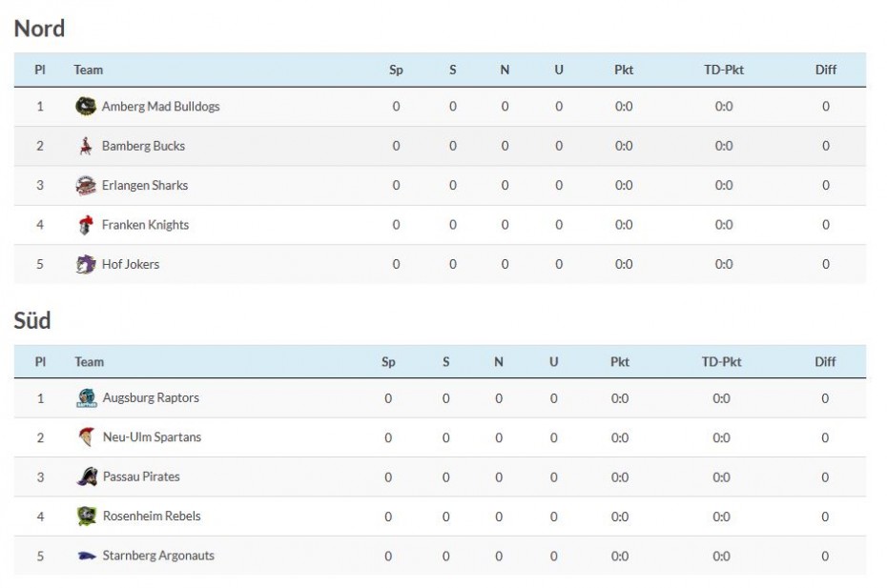Open the Starnberg Argonauts team link
The height and width of the screenshot is (588, 887).
(x=158, y=556)
